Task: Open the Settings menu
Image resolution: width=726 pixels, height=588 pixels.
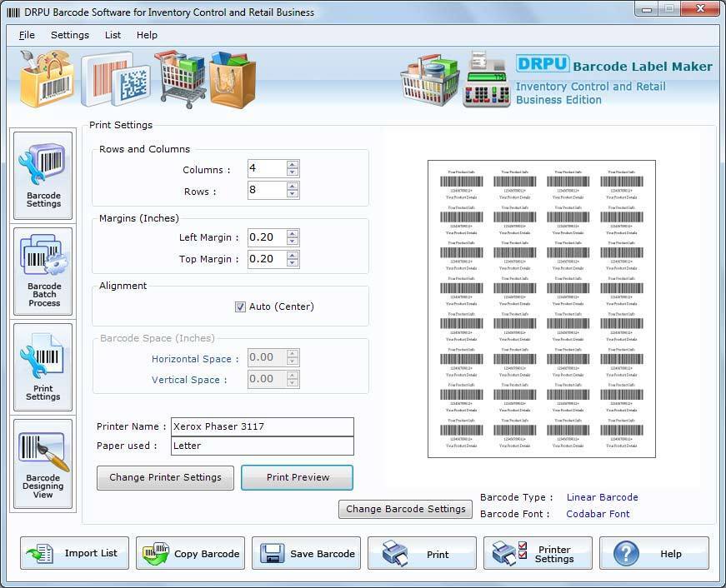Action: (x=69, y=35)
